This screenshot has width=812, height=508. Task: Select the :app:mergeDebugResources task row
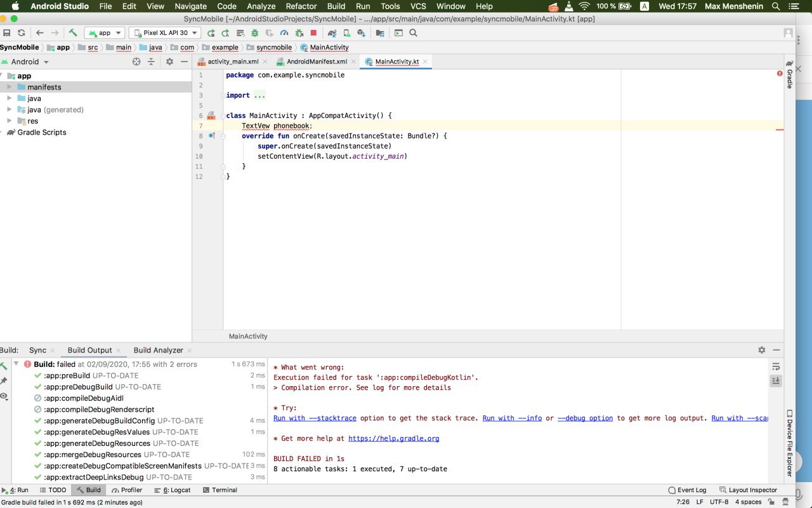(x=133, y=455)
